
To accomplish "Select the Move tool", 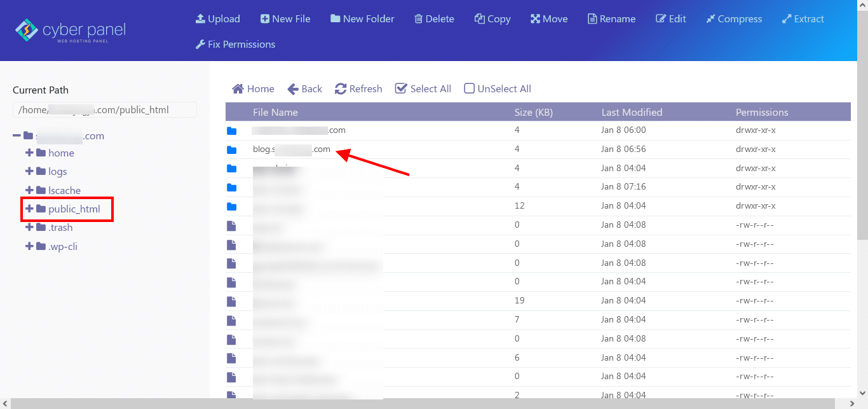I will pyautogui.click(x=548, y=18).
